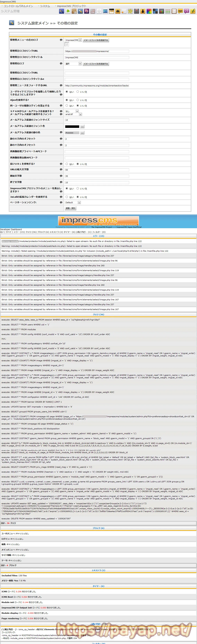Click the pencil and note toolbar icon

click(193, 11)
